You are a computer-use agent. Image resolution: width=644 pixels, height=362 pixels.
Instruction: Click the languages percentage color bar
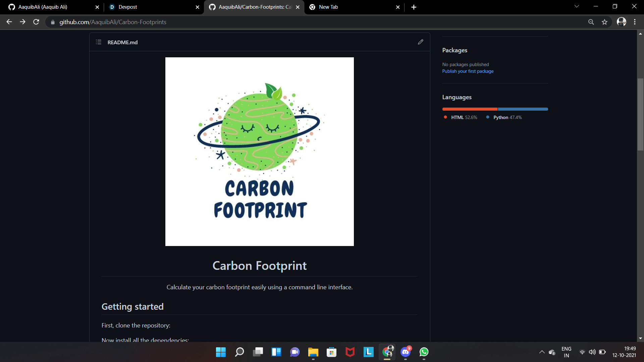pyautogui.click(x=495, y=109)
